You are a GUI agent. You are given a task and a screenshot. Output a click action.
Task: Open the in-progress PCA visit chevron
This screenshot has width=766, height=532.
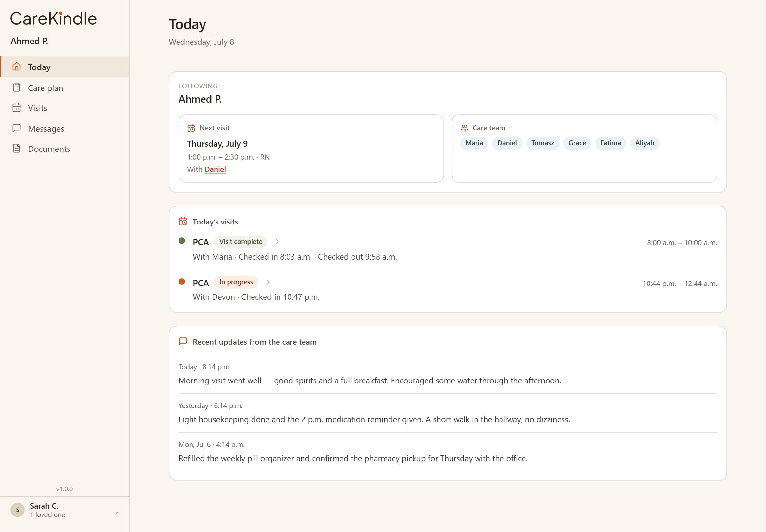click(x=268, y=282)
